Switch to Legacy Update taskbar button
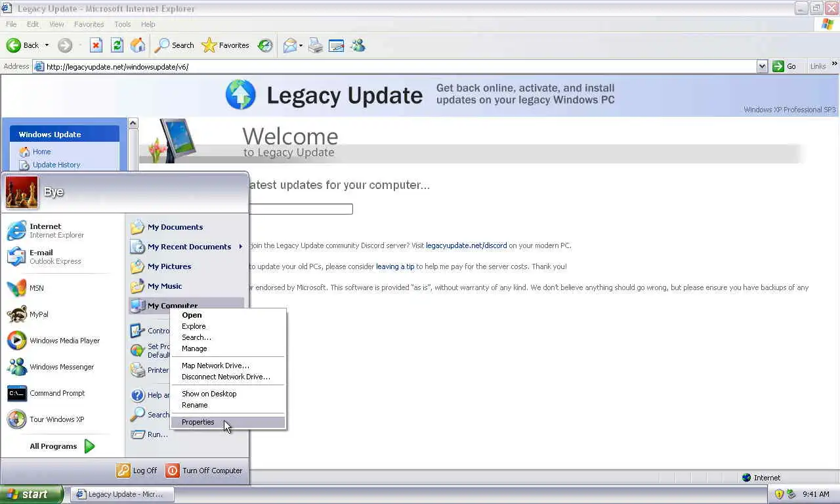Viewport: 840px width, 504px height. click(121, 494)
